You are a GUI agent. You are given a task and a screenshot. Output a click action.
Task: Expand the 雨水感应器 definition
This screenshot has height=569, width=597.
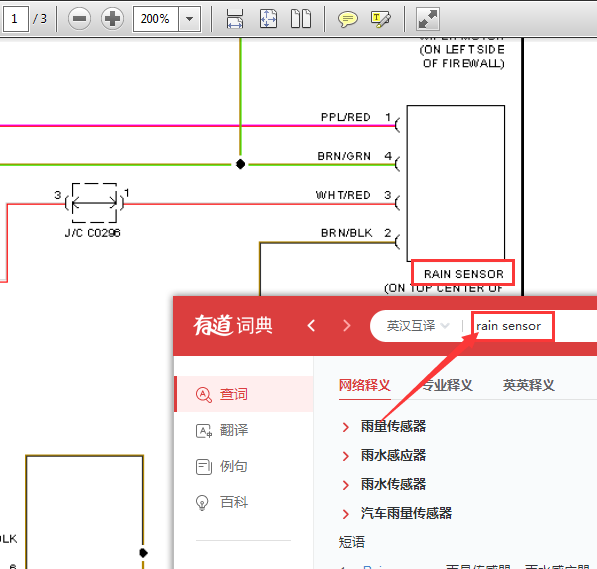click(346, 456)
